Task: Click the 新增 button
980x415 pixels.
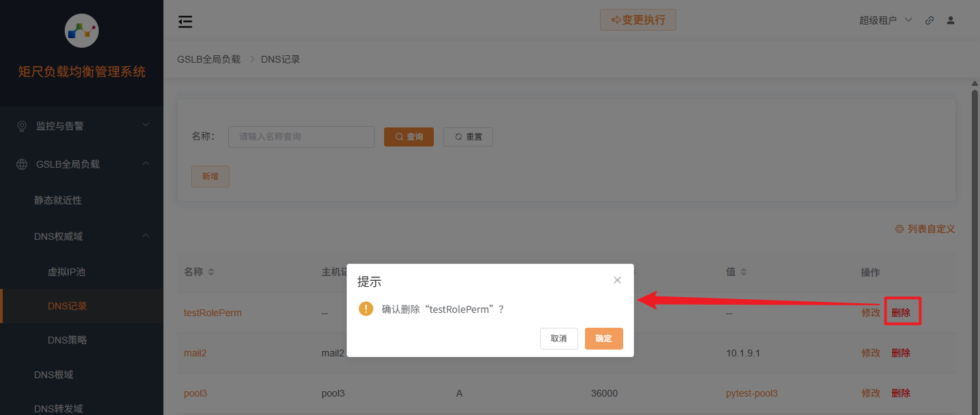Action: point(210,176)
